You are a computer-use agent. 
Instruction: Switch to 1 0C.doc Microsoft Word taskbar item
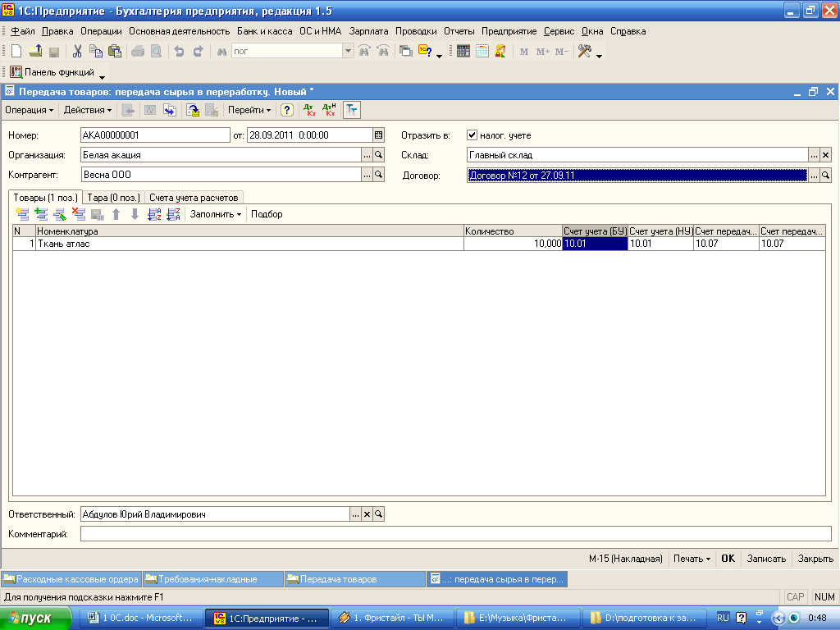141,619
